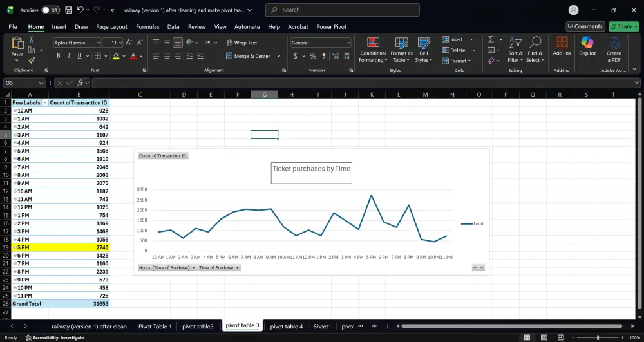Click the AutoSum sigma icon
The width and height of the screenshot is (644, 342).
[x=491, y=39]
